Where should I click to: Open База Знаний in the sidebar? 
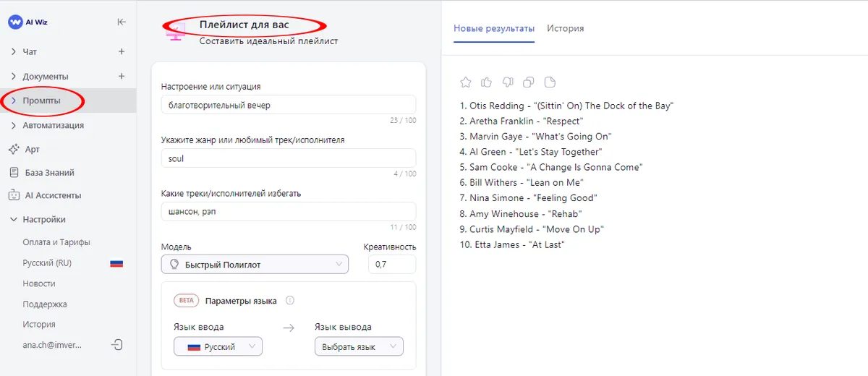coord(49,173)
